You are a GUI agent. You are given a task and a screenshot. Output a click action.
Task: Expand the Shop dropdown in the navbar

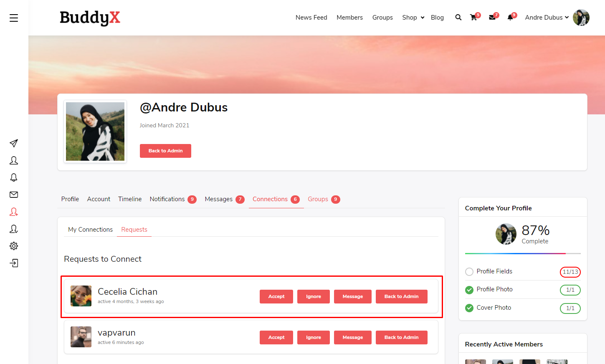[x=412, y=18]
